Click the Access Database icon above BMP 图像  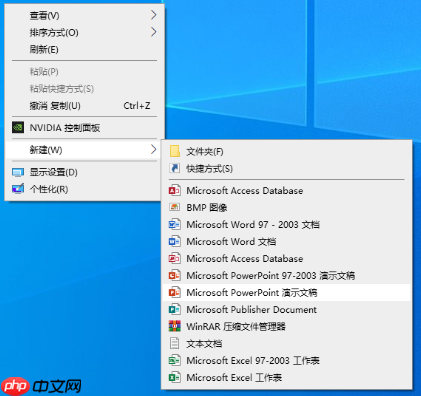(x=175, y=190)
